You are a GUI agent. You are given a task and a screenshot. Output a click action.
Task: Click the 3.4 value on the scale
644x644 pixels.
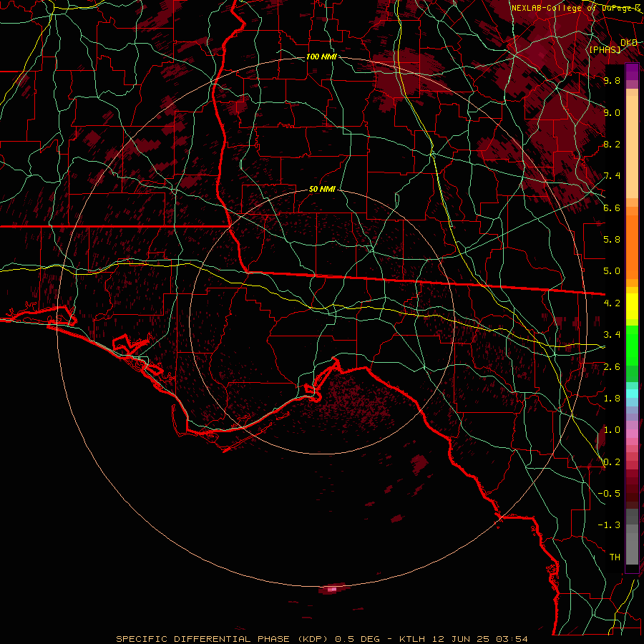(612, 335)
